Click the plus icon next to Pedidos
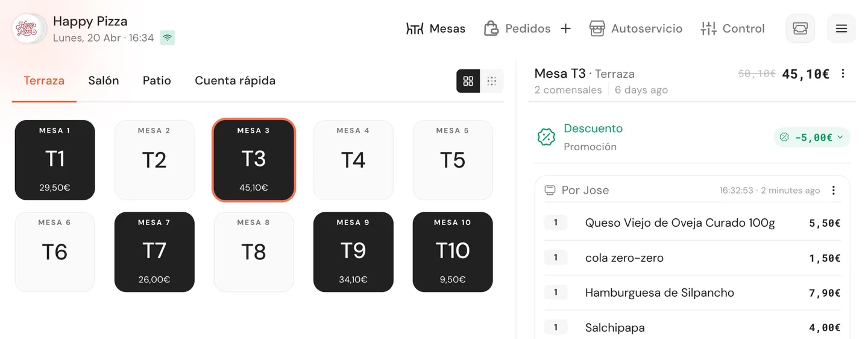 [x=565, y=28]
